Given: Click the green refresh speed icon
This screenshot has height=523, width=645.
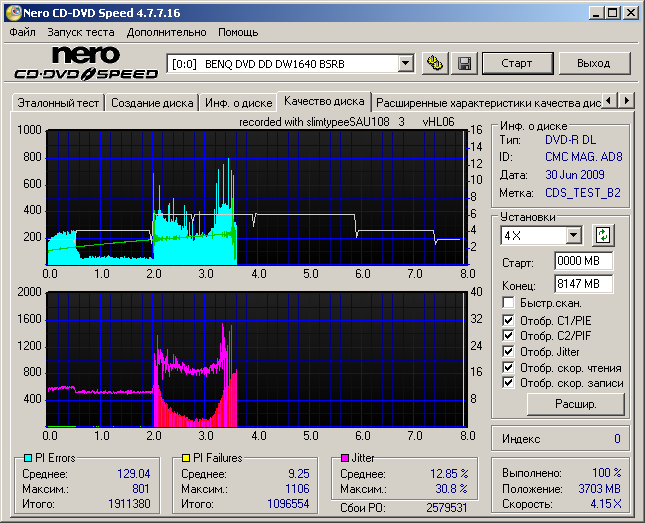Looking at the screenshot, I should (603, 235).
